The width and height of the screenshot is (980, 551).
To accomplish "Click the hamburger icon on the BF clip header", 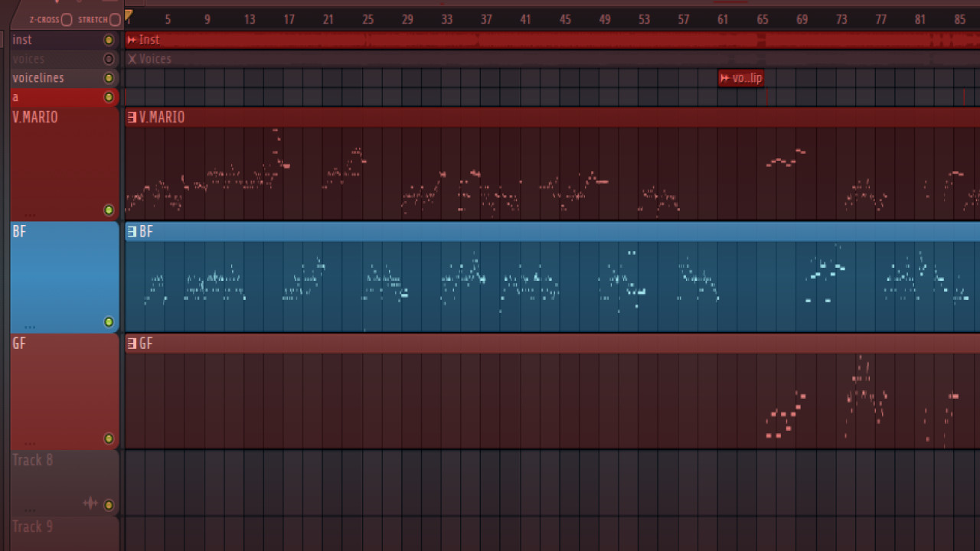I will coord(130,231).
